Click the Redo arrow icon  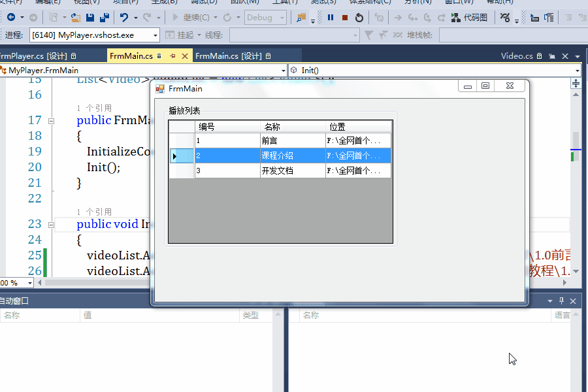tap(148, 17)
